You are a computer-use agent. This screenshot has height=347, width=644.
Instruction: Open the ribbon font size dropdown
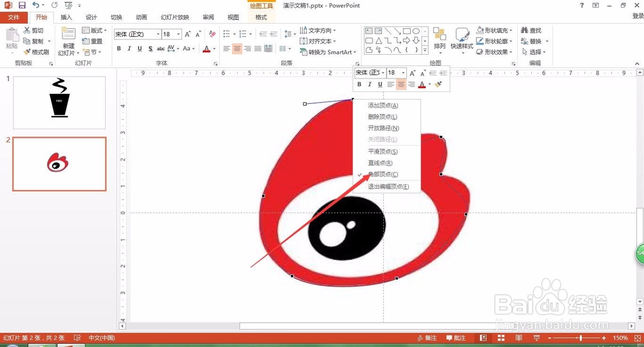(178, 34)
